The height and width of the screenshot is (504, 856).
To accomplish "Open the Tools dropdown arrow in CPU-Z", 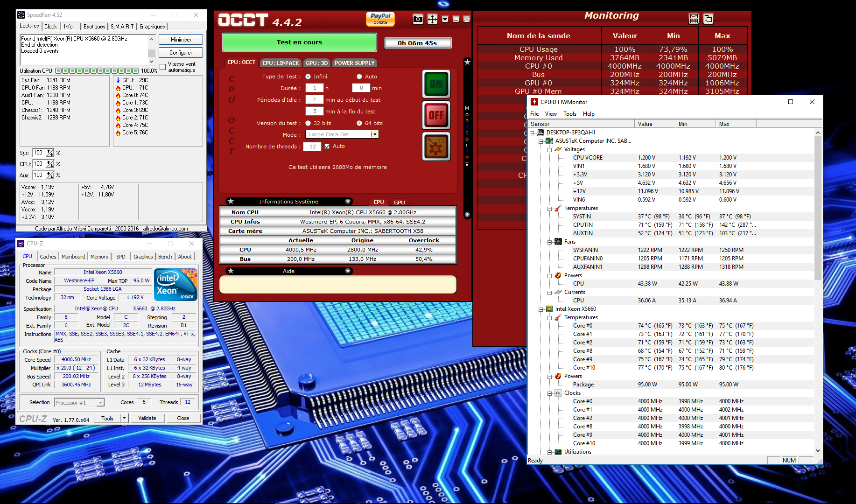I will click(124, 418).
